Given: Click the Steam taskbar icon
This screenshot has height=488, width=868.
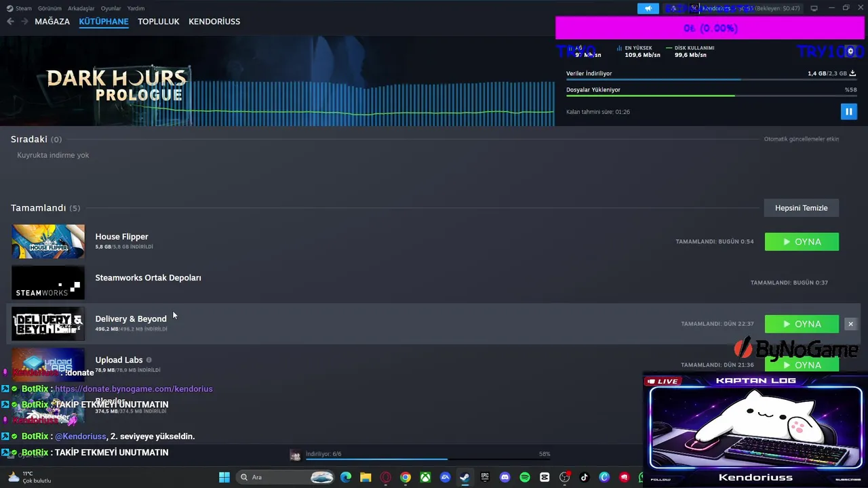Looking at the screenshot, I should pyautogui.click(x=465, y=477).
